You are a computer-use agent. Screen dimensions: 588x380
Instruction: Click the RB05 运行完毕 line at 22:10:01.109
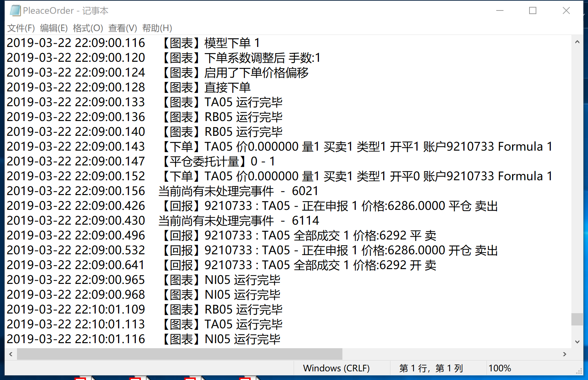coord(144,310)
